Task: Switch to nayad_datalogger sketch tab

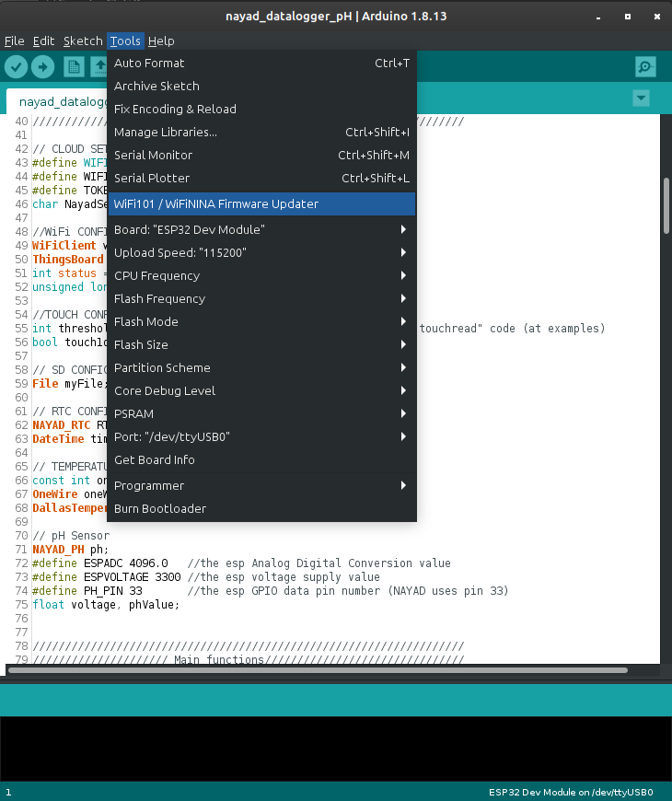Action: 57,101
